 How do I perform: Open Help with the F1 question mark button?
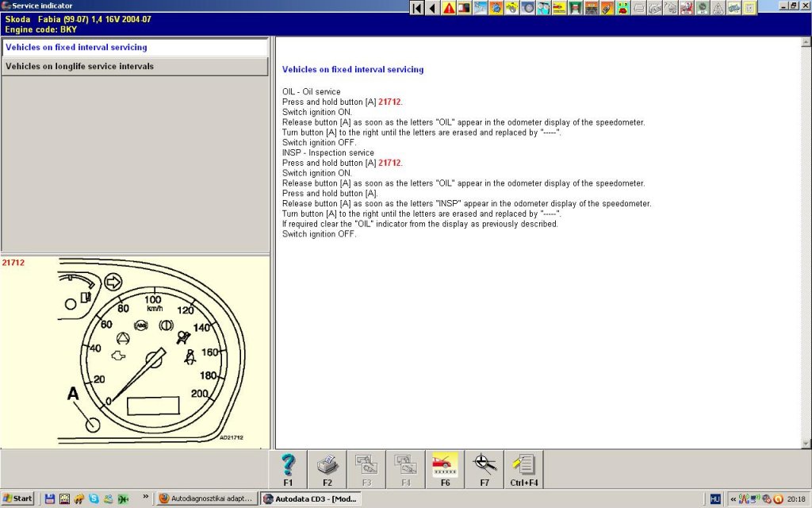[x=288, y=470]
